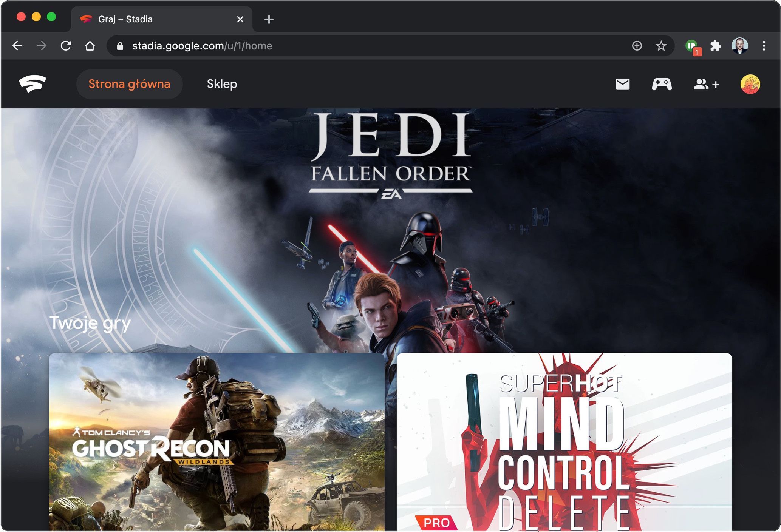The width and height of the screenshot is (781, 532).
Task: Open the controller settings icon
Action: coord(662,84)
